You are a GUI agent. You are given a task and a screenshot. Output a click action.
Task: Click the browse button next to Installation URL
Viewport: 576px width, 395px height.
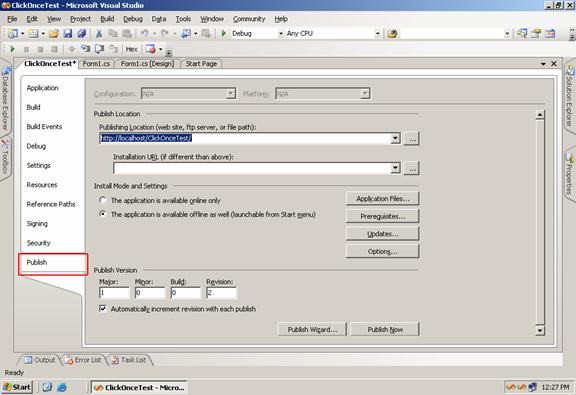[x=412, y=168]
